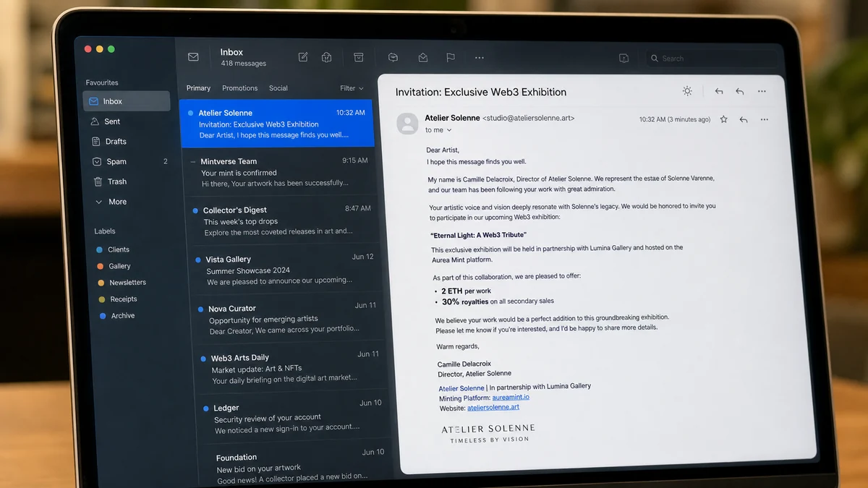Open three-dot menu on the sender row

[x=765, y=119]
